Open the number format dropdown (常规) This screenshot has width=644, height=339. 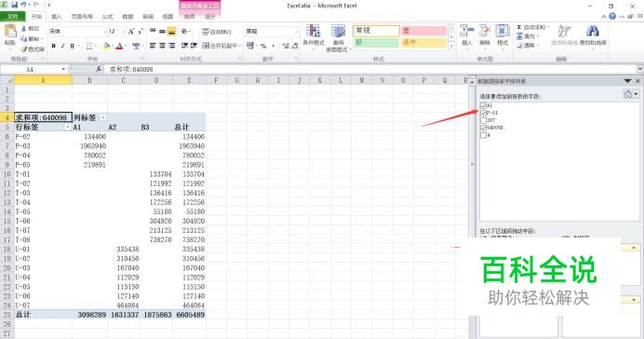[296, 32]
